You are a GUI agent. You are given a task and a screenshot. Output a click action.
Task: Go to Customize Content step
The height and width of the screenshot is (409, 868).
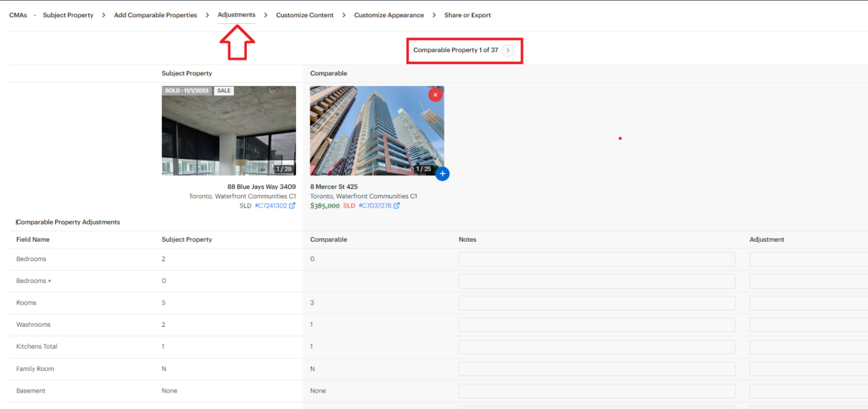click(x=305, y=15)
